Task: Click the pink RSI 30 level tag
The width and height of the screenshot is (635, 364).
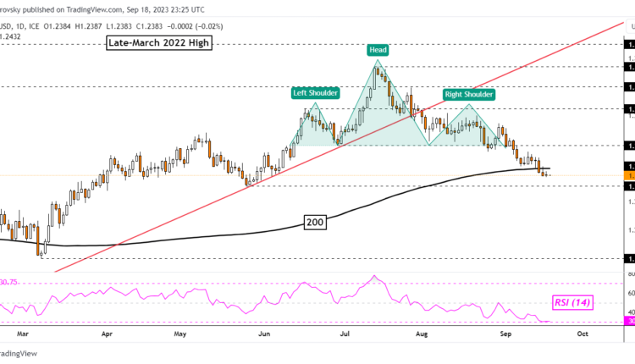Action: pos(629,322)
